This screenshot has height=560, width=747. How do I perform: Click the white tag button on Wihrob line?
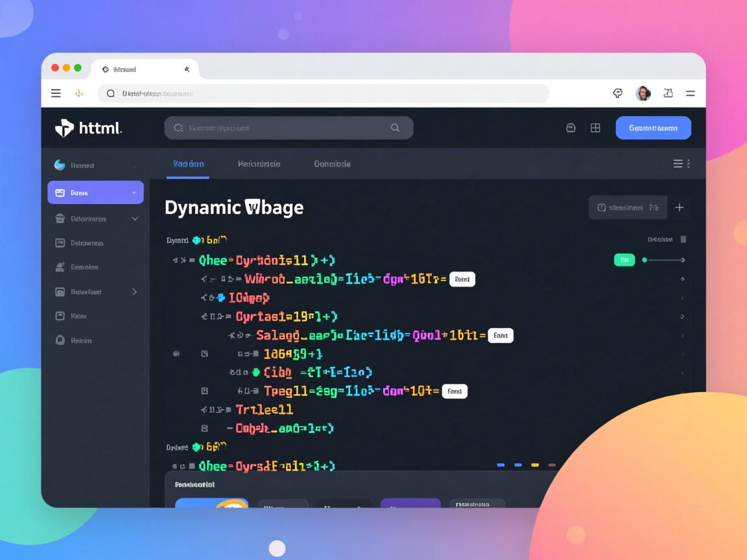[x=462, y=279]
